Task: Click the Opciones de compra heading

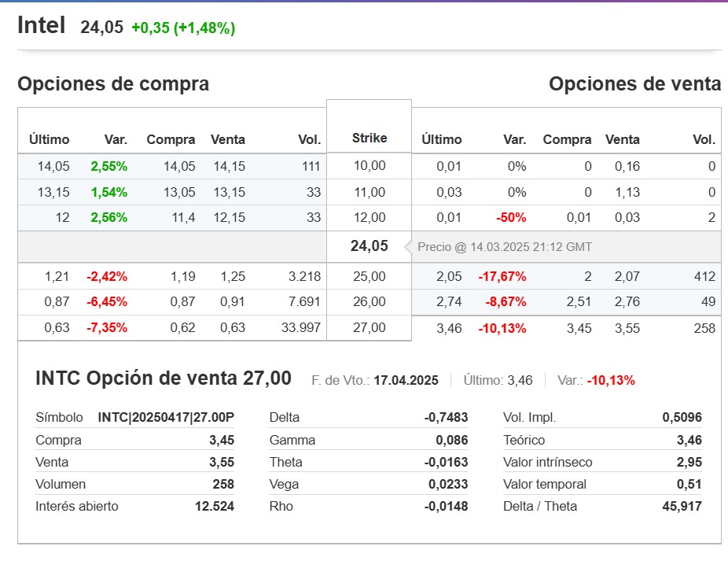Action: (x=113, y=84)
